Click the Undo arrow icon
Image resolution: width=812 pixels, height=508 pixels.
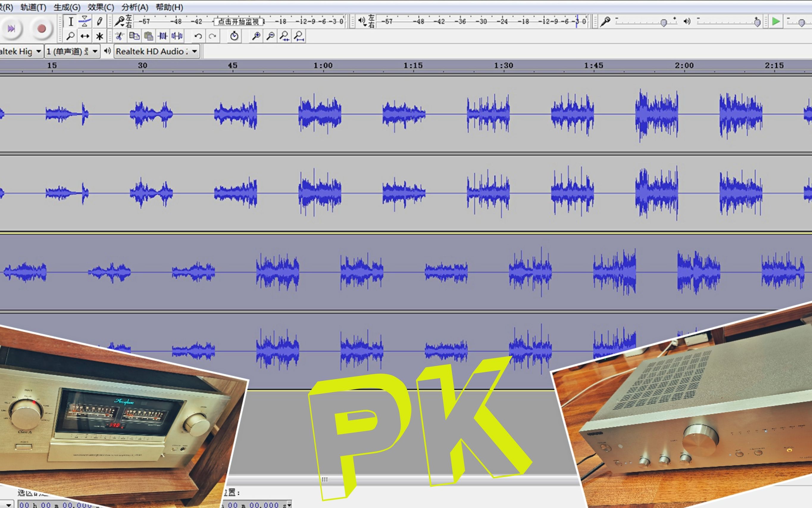pos(198,36)
